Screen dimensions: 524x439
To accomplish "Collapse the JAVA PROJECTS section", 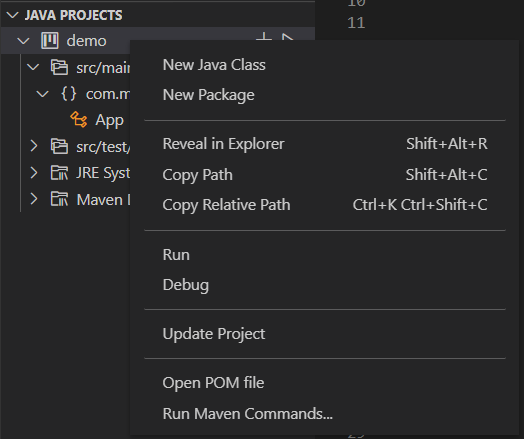I will [13, 15].
